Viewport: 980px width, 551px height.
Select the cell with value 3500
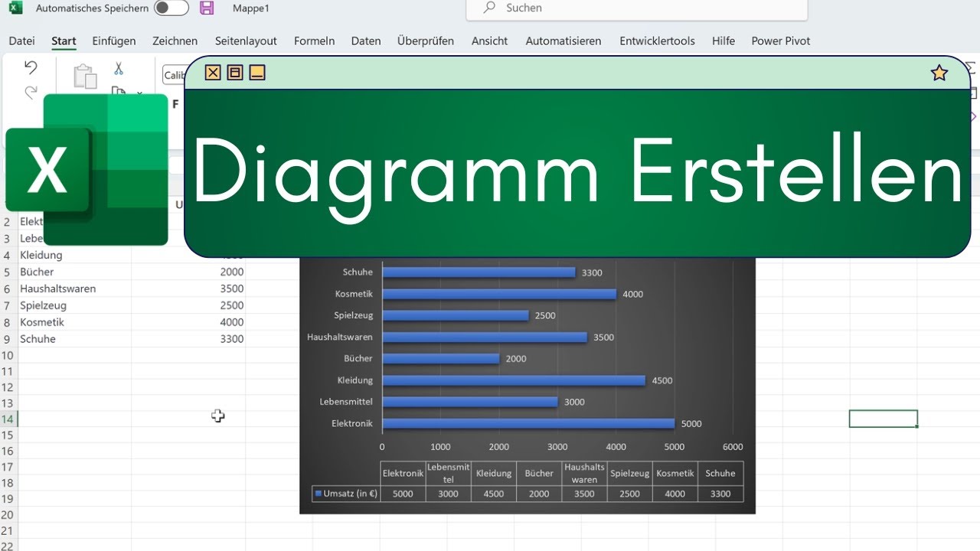tap(188, 289)
